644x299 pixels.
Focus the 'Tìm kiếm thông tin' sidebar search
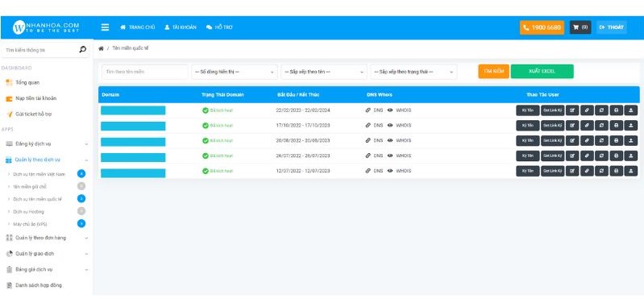point(40,50)
